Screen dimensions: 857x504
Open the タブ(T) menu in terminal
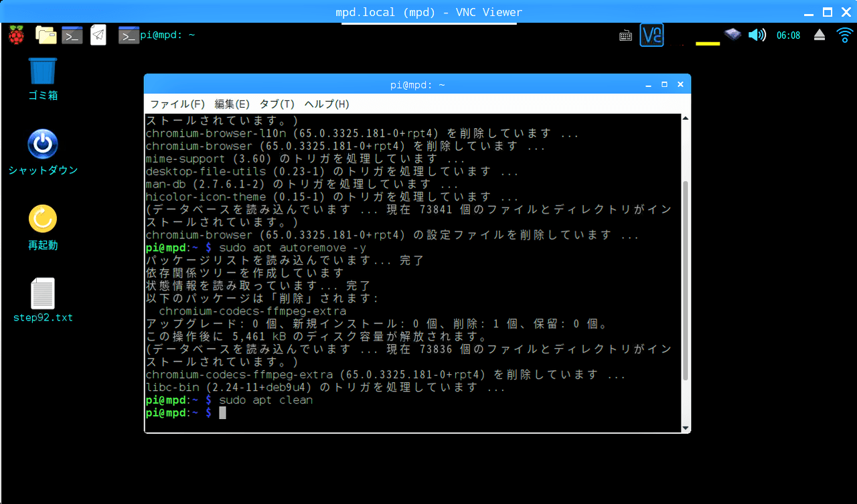coord(277,104)
